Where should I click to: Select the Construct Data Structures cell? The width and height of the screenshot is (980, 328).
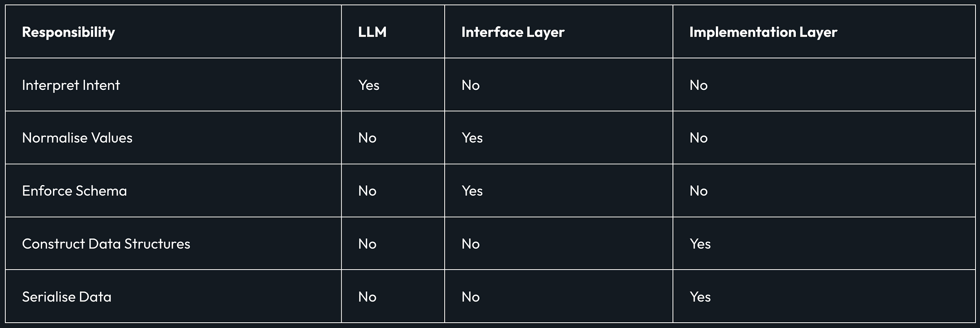coord(106,244)
